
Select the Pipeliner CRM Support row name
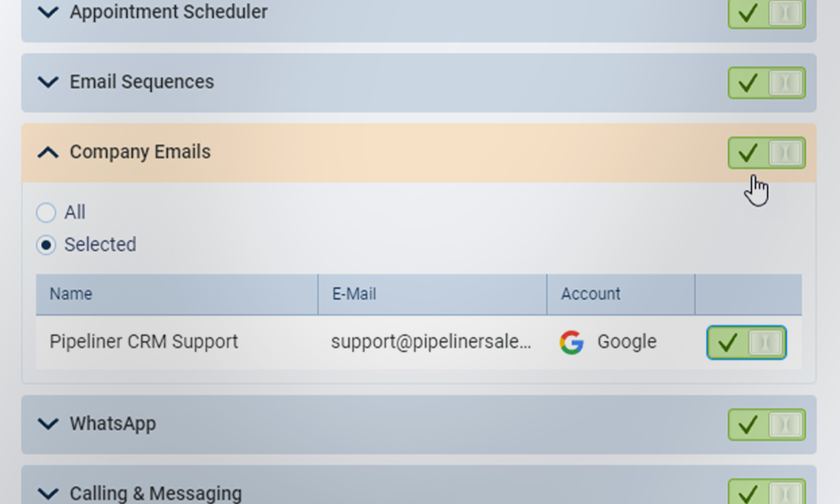144,342
